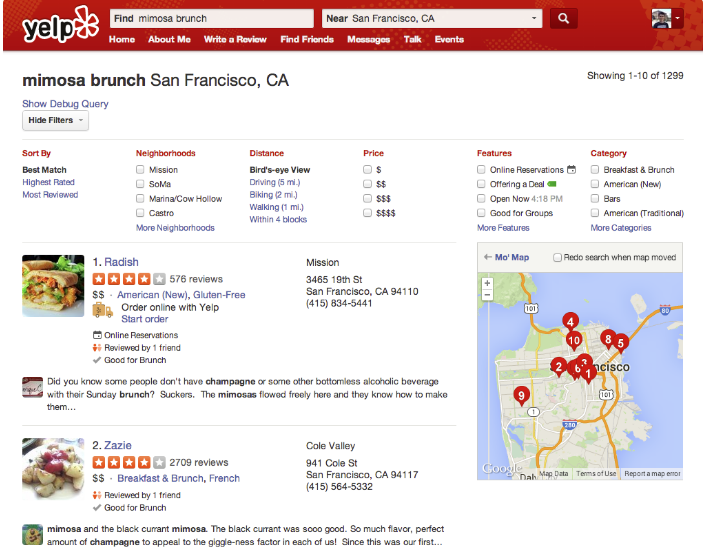Zoom in on the map
The width and height of the screenshot is (722, 547).
[487, 283]
